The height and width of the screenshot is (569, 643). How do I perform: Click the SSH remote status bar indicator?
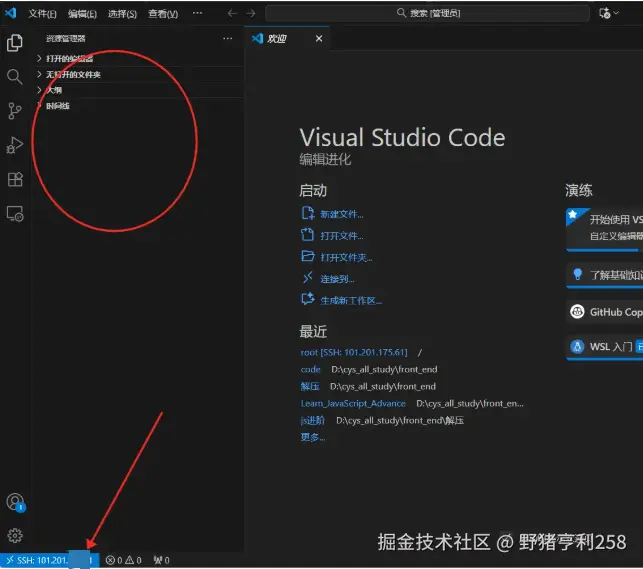coord(50,560)
